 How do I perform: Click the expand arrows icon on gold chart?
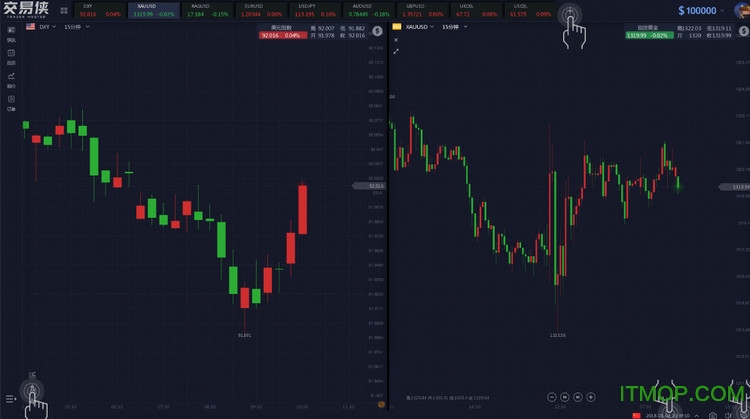(396, 51)
